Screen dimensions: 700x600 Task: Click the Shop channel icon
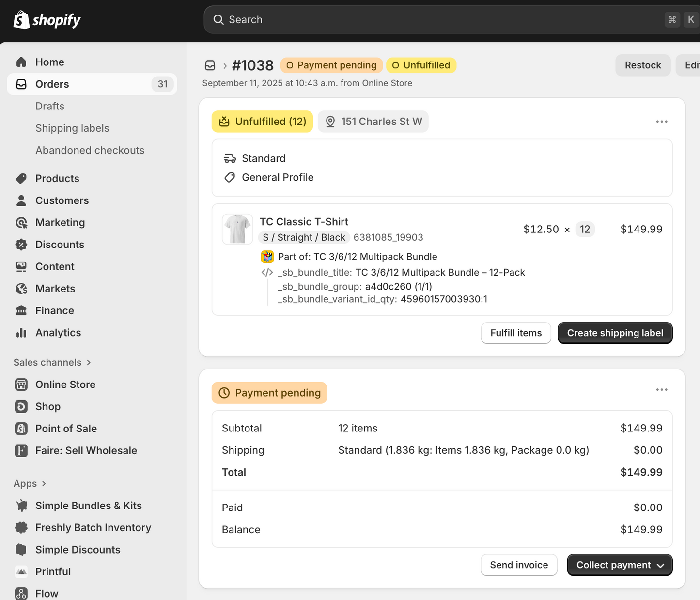(21, 407)
